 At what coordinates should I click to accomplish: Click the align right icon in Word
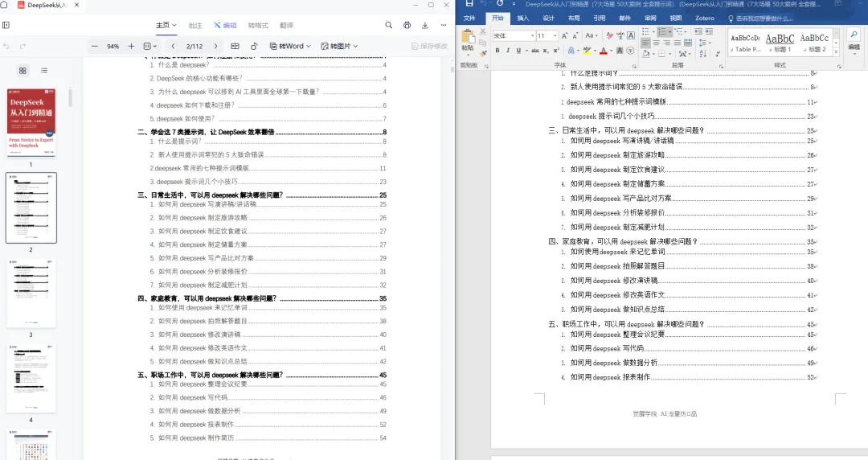click(x=666, y=43)
